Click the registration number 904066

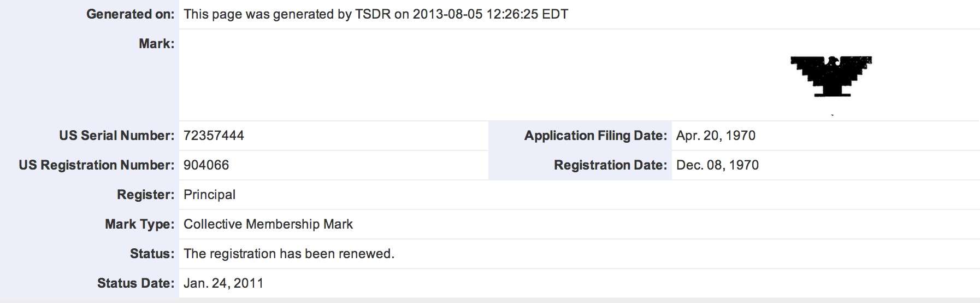click(206, 165)
